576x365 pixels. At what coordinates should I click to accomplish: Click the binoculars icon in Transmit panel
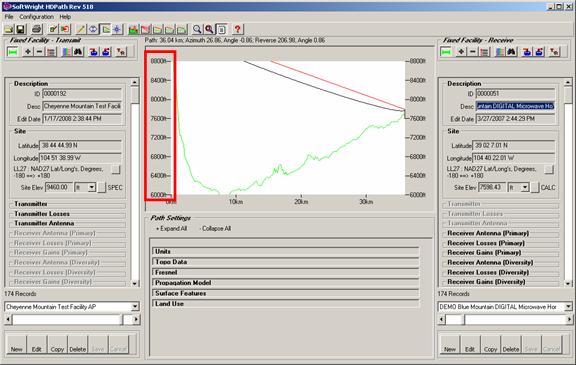tap(78, 52)
